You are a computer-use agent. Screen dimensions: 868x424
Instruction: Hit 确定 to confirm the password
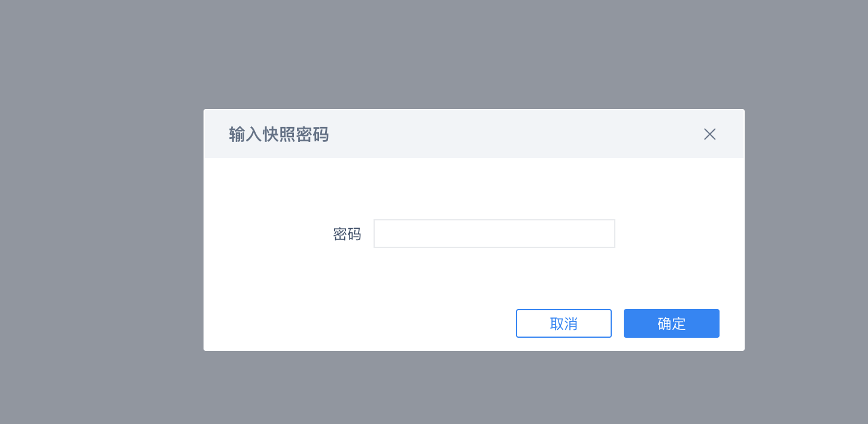coord(671,323)
